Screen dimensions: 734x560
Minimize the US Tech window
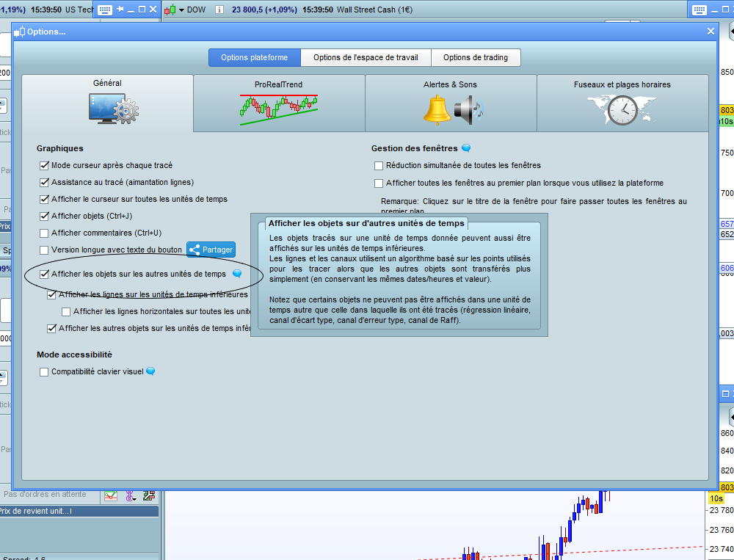[131, 10]
